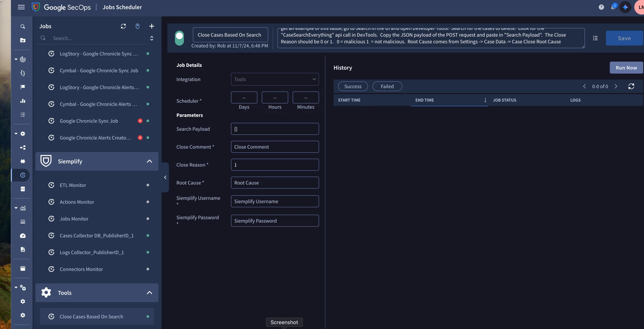Click the Siemplify Password field
The height and width of the screenshot is (329, 644).
point(275,221)
